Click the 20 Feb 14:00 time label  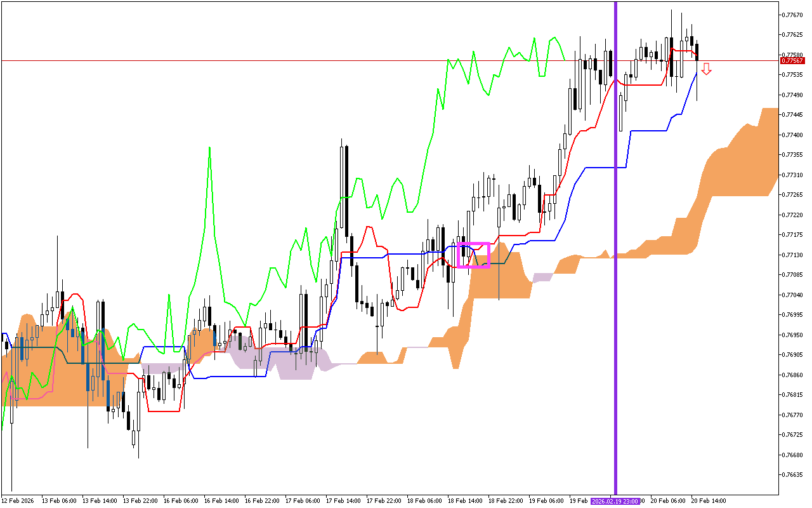pyautogui.click(x=708, y=501)
